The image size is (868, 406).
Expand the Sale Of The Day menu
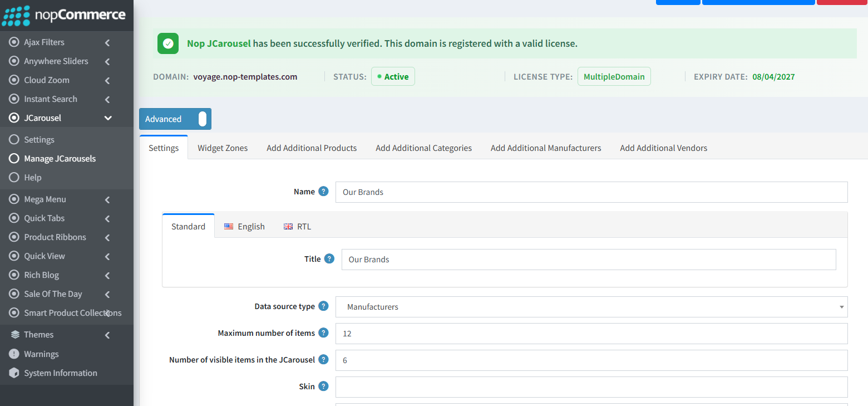(x=107, y=294)
